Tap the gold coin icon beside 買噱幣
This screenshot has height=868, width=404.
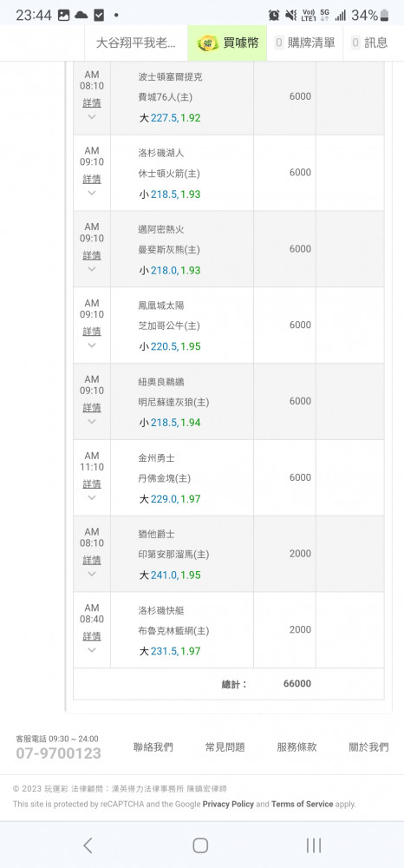(x=207, y=43)
